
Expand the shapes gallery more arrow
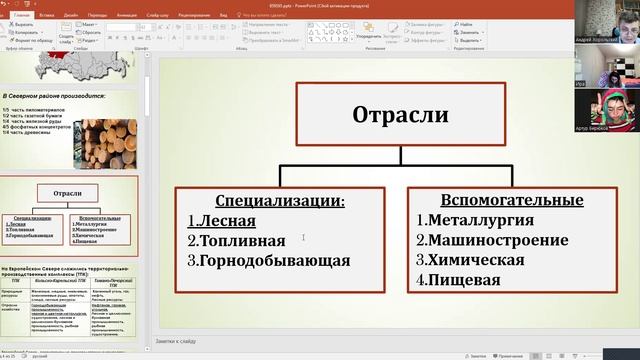[x=352, y=40]
